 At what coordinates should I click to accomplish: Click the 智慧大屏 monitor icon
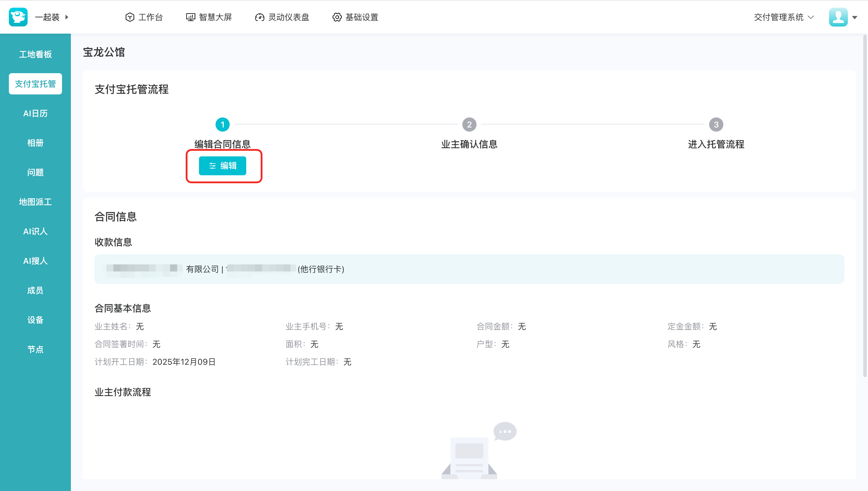coord(191,17)
